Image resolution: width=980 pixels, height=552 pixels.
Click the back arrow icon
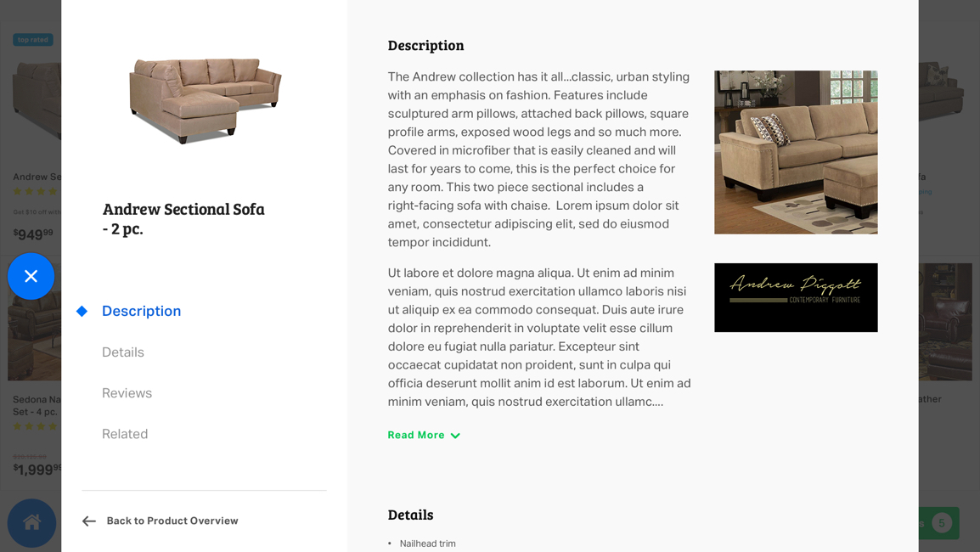[89, 521]
